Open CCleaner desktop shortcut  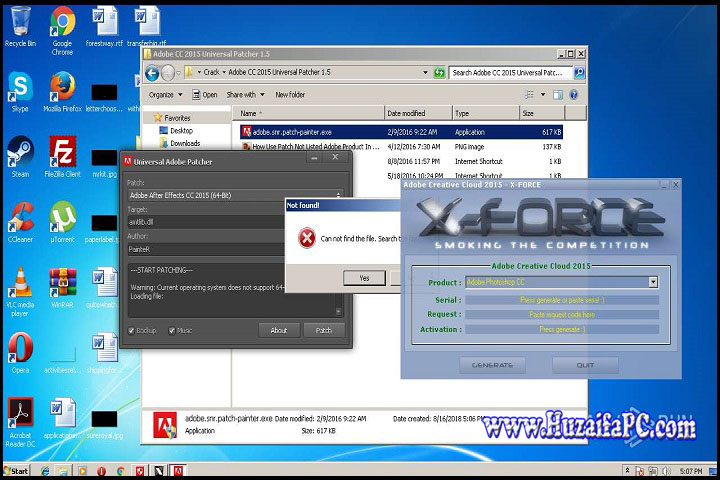[x=20, y=222]
